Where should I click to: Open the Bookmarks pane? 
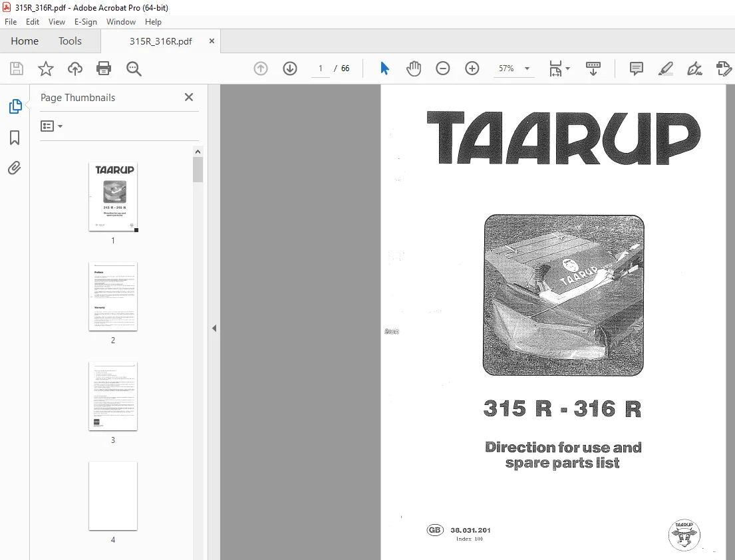15,138
